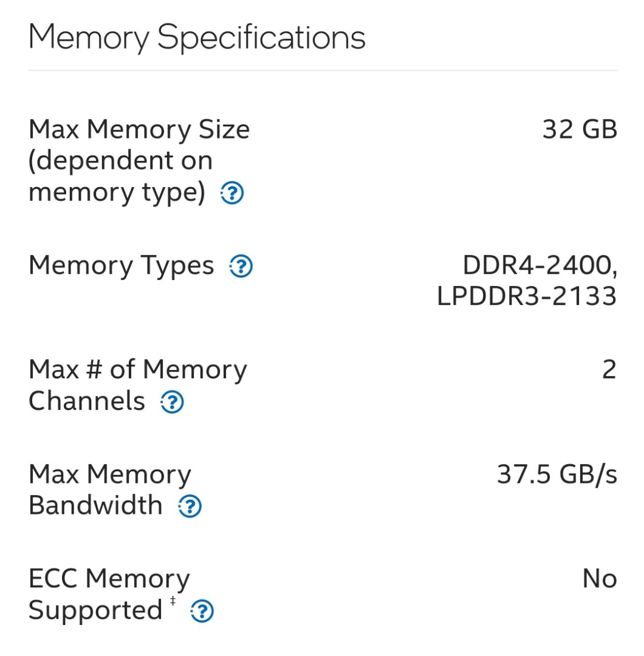Select the LPDDR3-2133 memory type value

527,297
